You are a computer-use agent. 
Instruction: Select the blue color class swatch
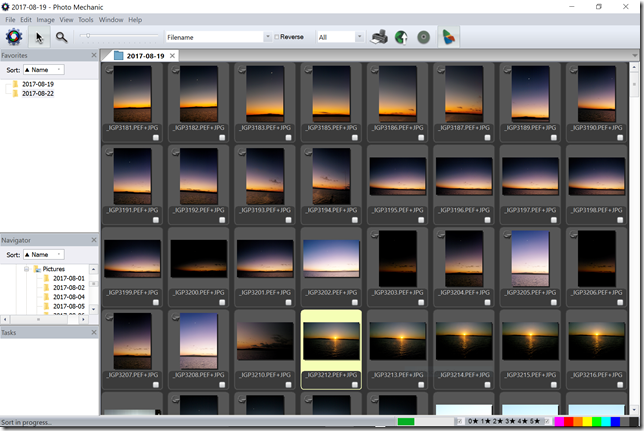point(615,421)
